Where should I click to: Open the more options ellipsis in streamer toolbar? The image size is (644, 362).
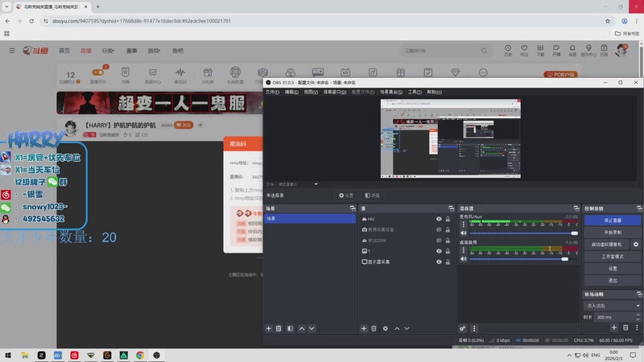[483, 72]
